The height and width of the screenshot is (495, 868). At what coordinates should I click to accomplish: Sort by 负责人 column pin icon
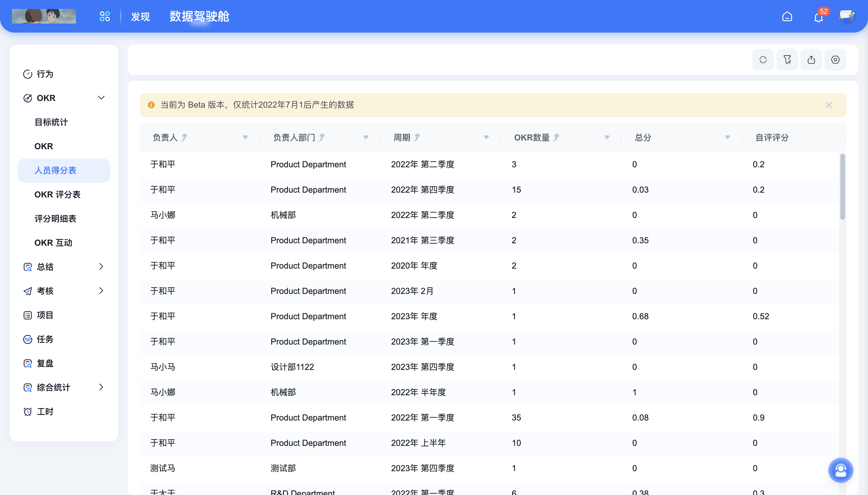pos(184,137)
